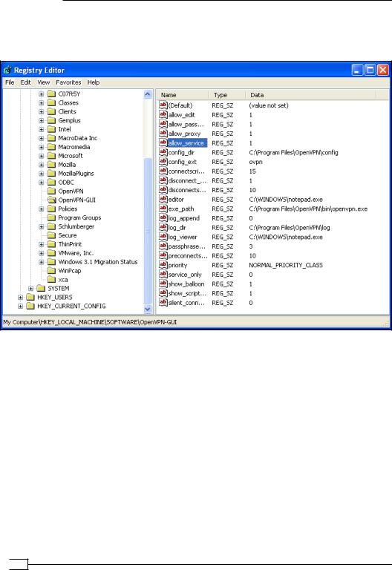
Task: Click tree pane scroll up arrow
Action: 147,94
